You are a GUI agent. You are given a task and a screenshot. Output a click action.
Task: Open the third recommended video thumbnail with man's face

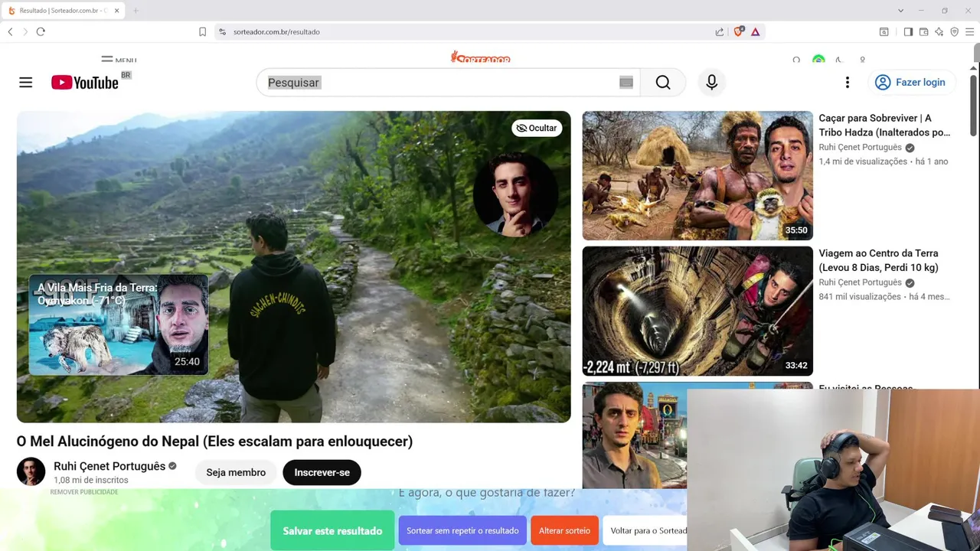point(635,435)
